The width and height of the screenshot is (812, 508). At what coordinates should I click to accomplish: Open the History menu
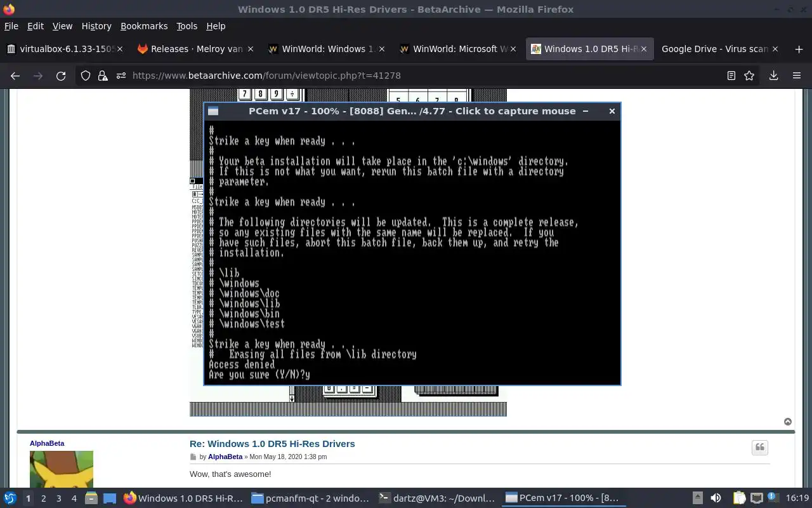click(x=96, y=26)
